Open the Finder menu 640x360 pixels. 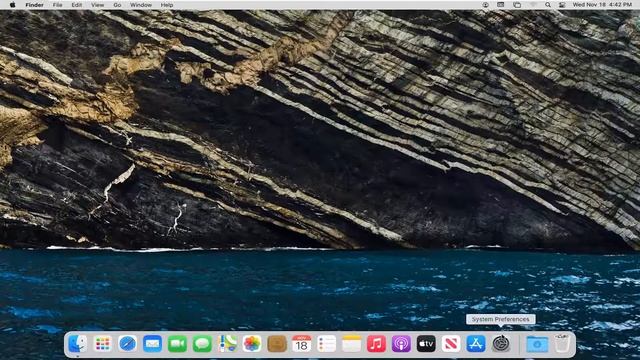tap(34, 5)
